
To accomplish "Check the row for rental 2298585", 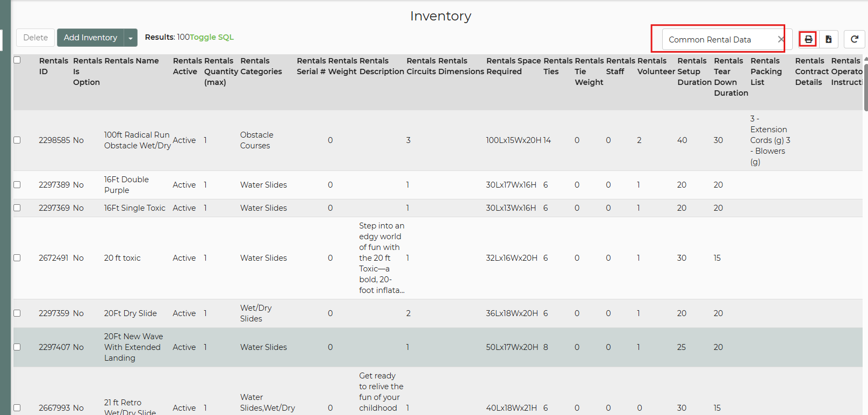I will tap(17, 140).
